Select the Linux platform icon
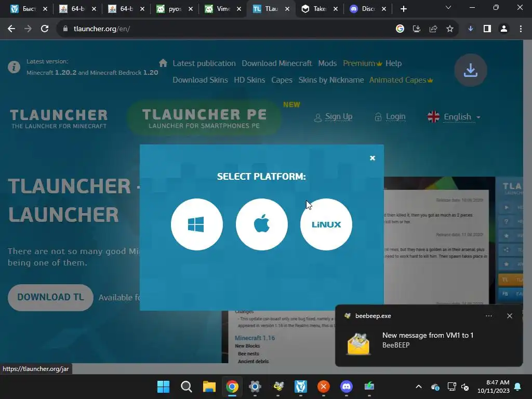This screenshot has height=399, width=532. click(x=326, y=224)
